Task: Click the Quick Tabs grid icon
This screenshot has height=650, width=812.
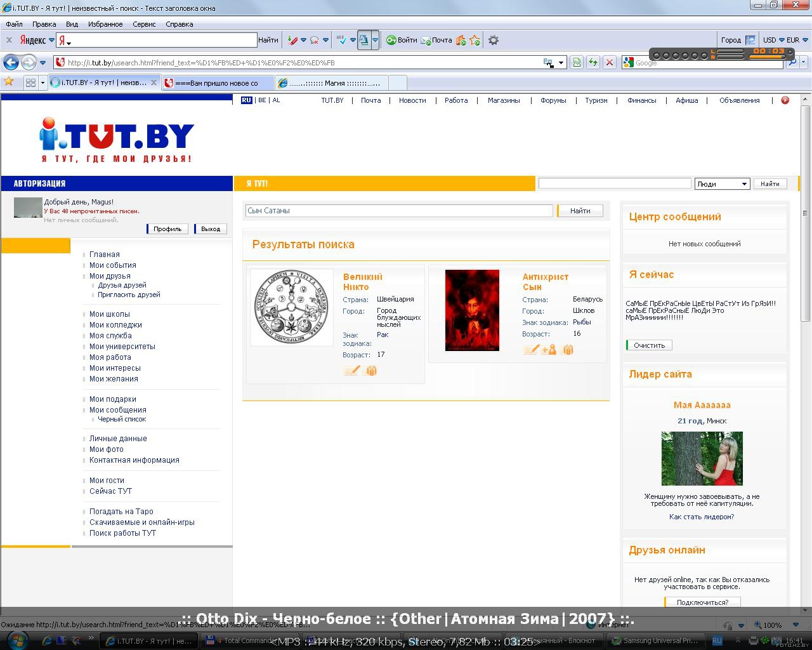Action: 30,83
